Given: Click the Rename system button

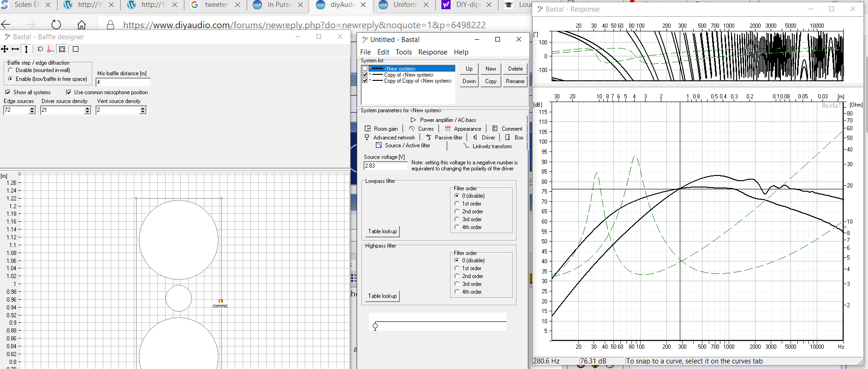Looking at the screenshot, I should click(515, 81).
